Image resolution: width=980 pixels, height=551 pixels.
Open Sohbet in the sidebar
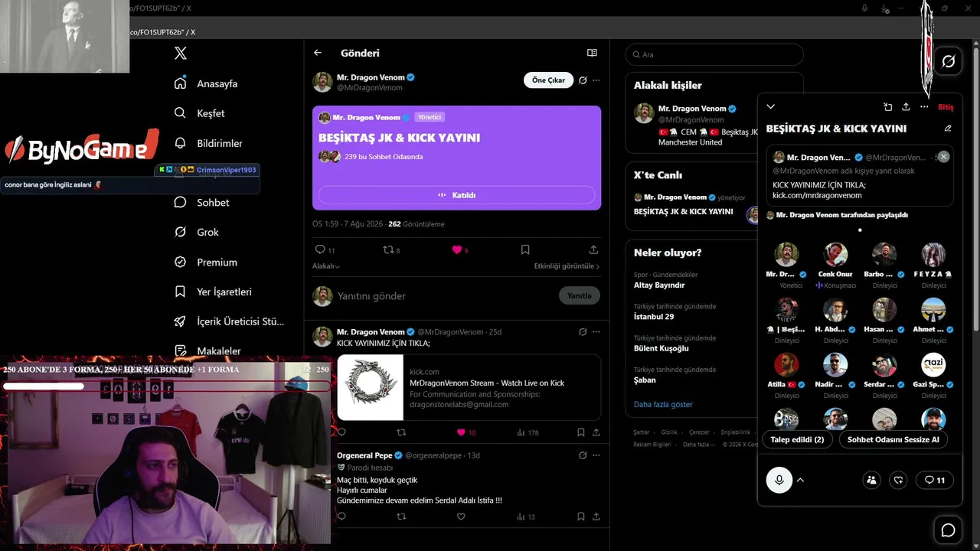coord(201,203)
